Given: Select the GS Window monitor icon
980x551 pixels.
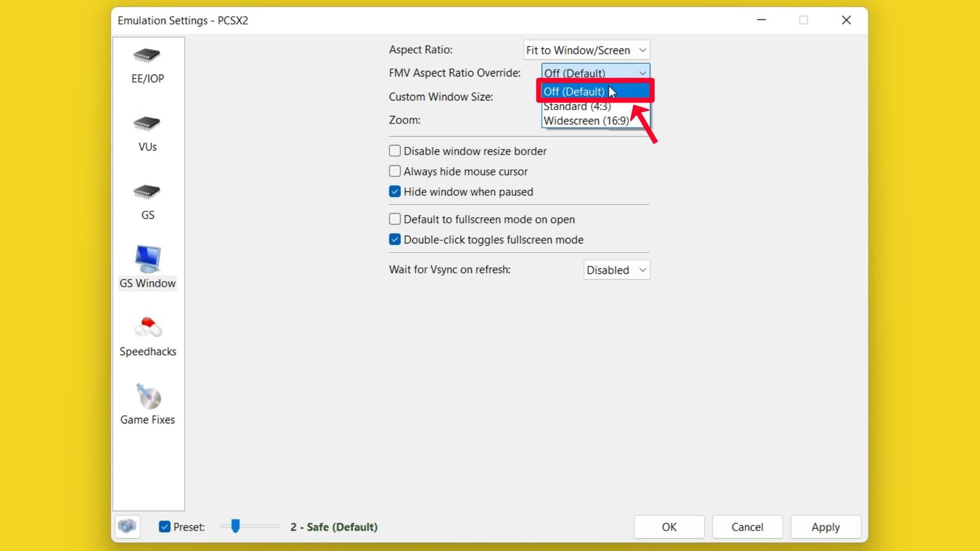Looking at the screenshot, I should click(x=148, y=259).
